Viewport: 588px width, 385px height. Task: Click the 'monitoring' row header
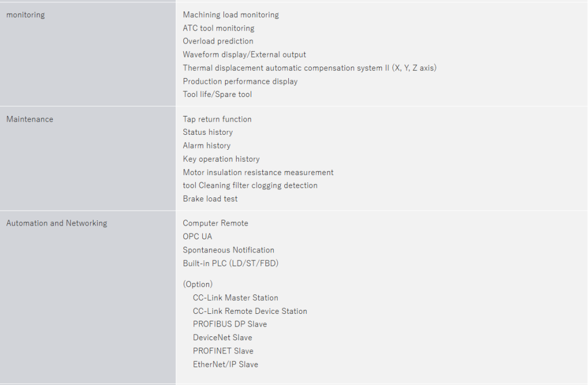pyautogui.click(x=25, y=15)
